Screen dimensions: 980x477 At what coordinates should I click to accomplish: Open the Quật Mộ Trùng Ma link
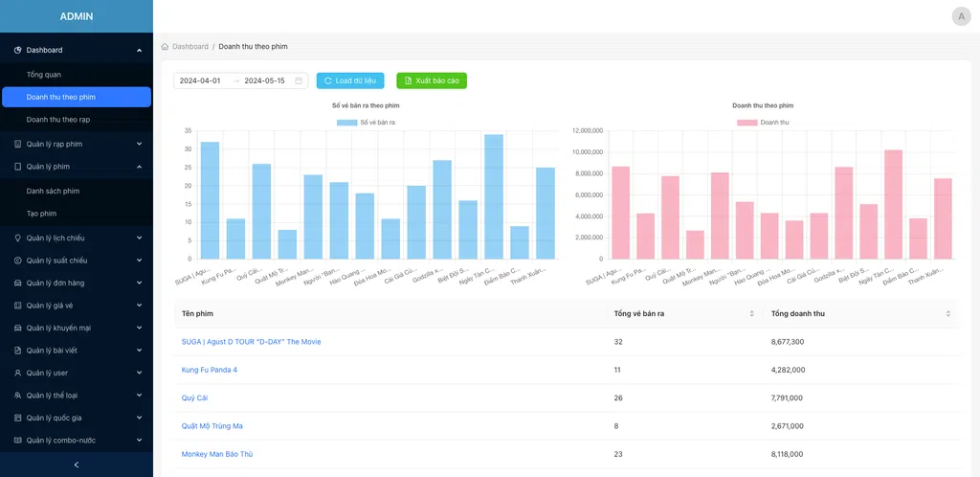point(212,426)
